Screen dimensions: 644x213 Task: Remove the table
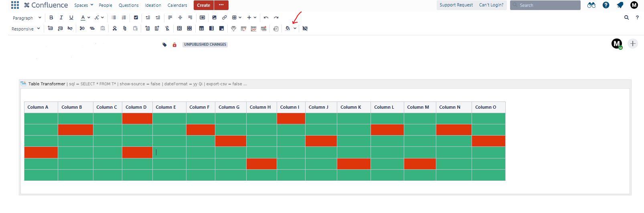point(305,28)
